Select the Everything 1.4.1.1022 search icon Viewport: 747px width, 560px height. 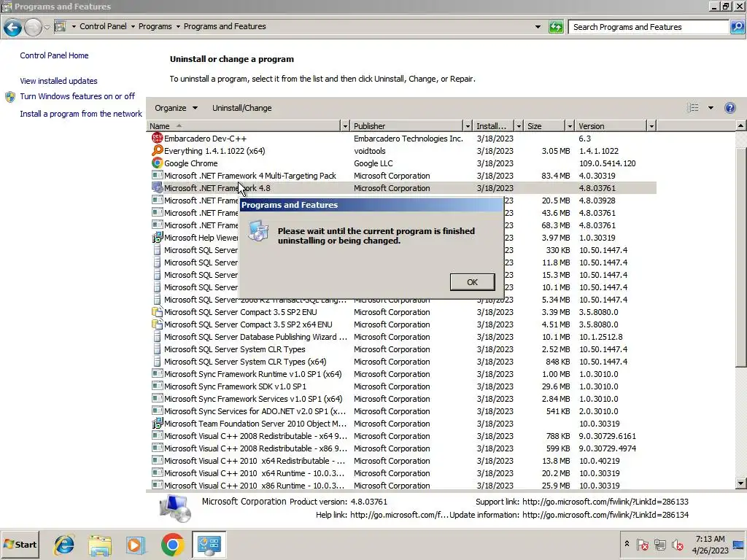(x=158, y=150)
